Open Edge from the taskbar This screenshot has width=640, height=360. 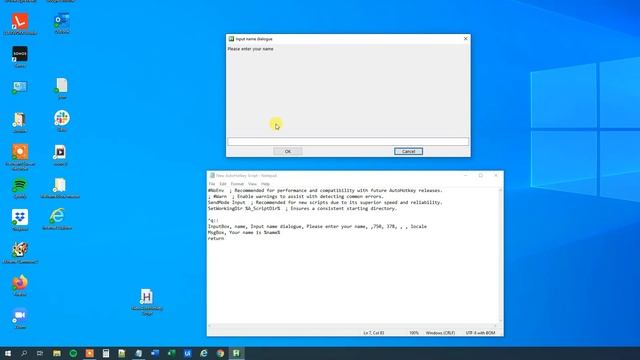pyautogui.click(x=204, y=353)
